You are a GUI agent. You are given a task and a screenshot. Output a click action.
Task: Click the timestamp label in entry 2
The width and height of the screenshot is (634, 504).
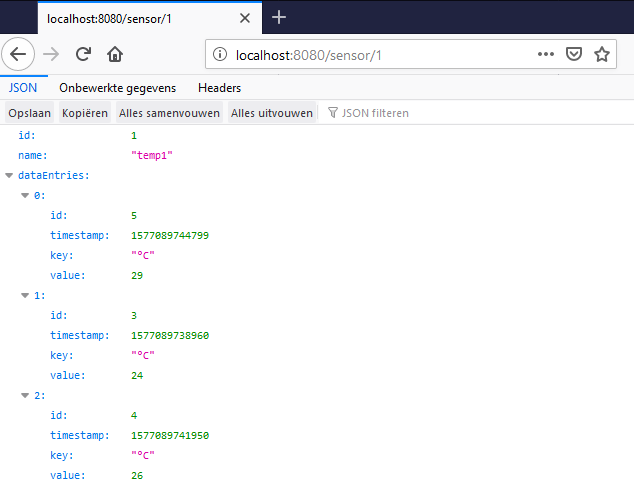point(80,436)
